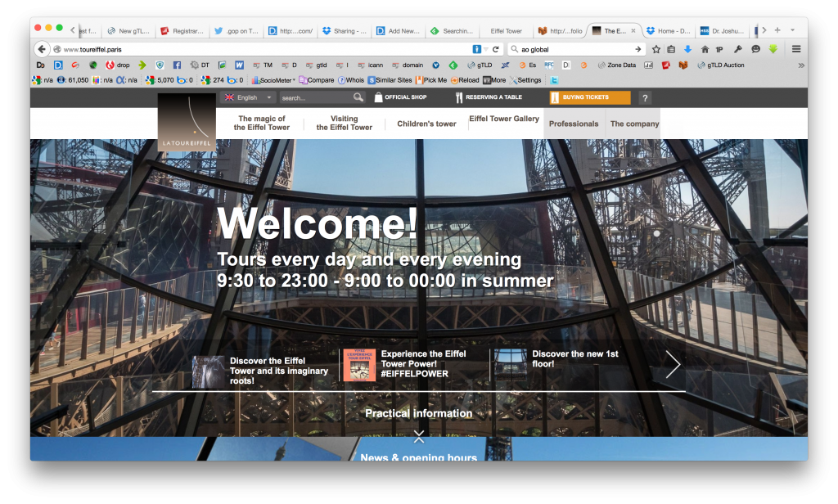Show next highlights with the right arrow

tap(673, 365)
